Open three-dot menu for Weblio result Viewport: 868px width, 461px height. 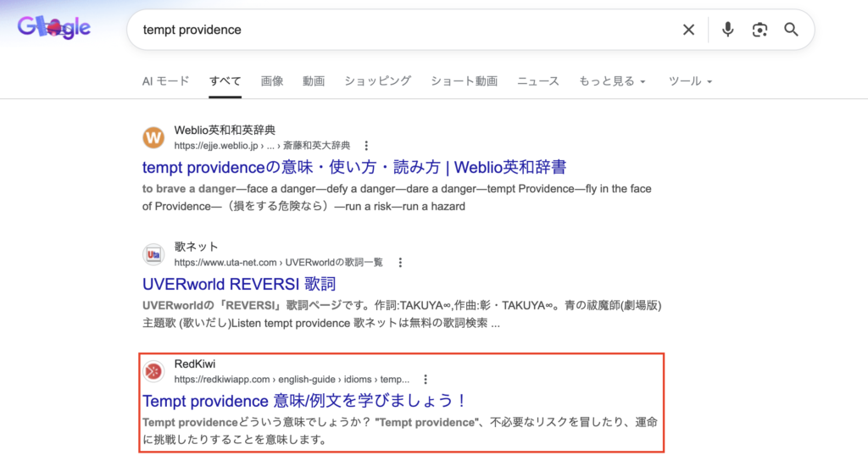(x=366, y=146)
